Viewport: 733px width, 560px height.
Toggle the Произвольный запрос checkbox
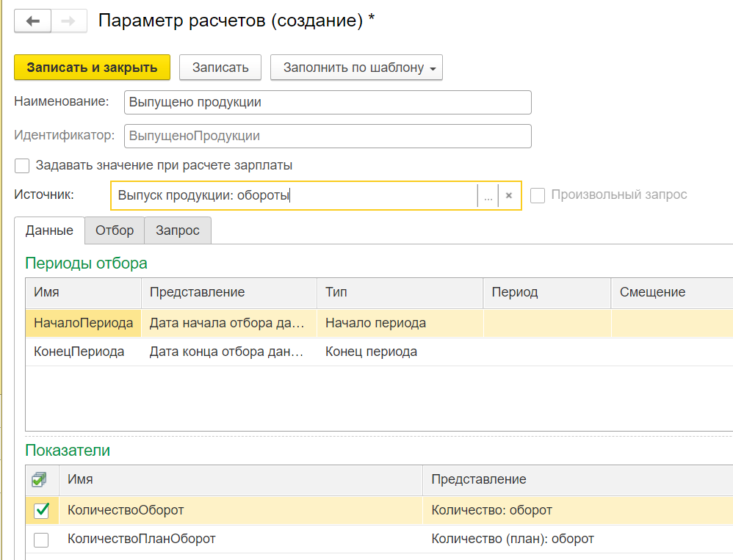click(x=538, y=195)
